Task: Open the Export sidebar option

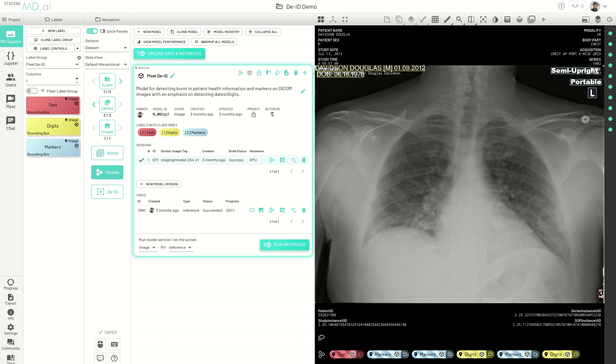Action: (x=11, y=299)
